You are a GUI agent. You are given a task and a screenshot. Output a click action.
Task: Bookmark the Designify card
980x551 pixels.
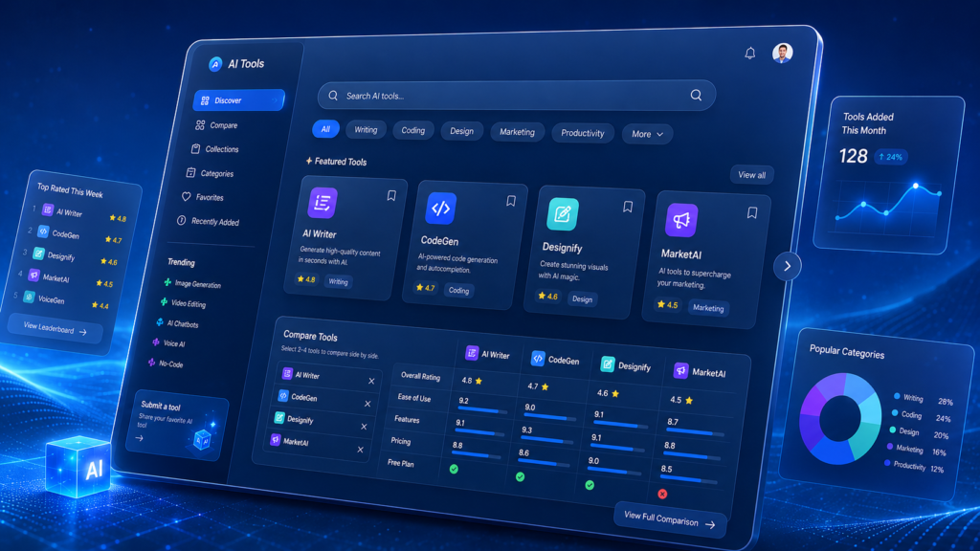click(x=628, y=207)
